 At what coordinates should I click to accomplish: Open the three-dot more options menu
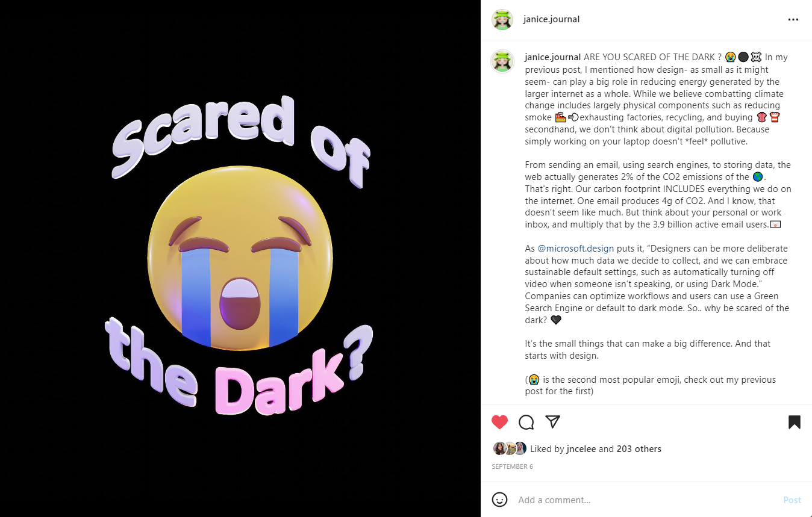click(793, 19)
